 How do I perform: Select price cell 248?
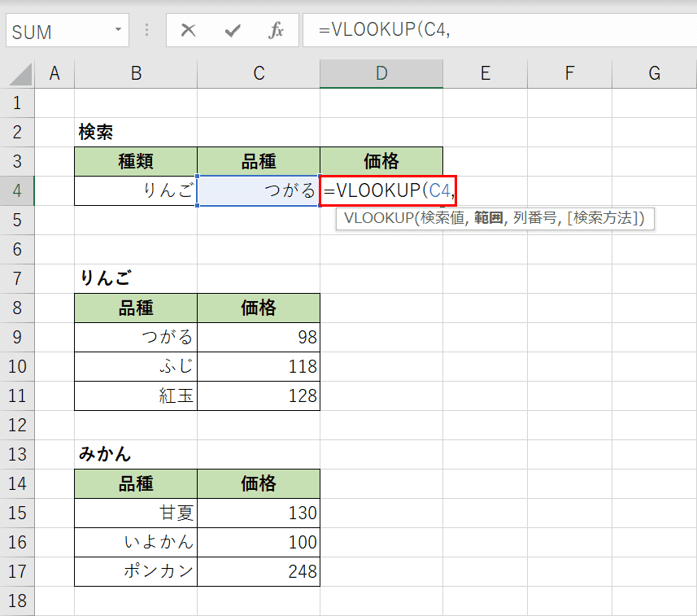click(259, 571)
